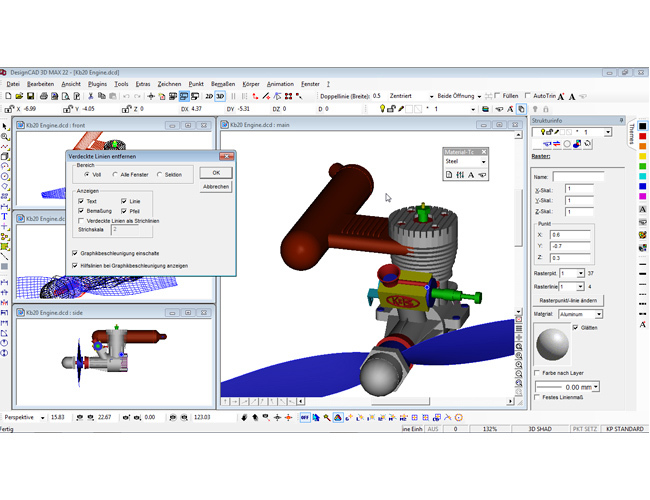Select the arrow pointer tool in left toolbar
650x500 pixels.
tap(5, 126)
